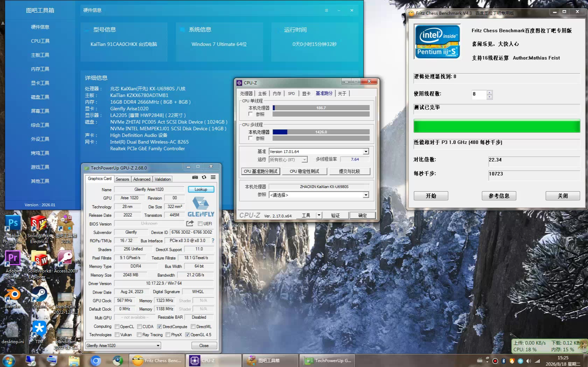Viewport: 588px width, 367px height.
Task: Click the BIOS export share icon in GPU-Z
Action: pos(190,223)
